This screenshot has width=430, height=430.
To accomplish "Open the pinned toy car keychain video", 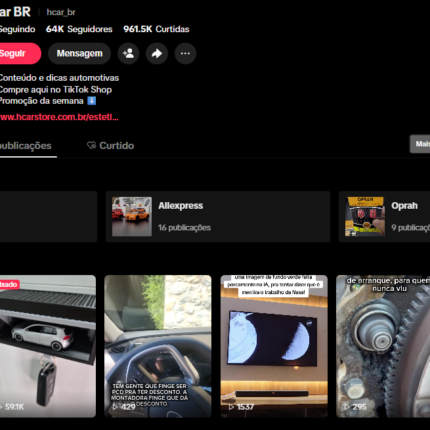I will [x=48, y=346].
